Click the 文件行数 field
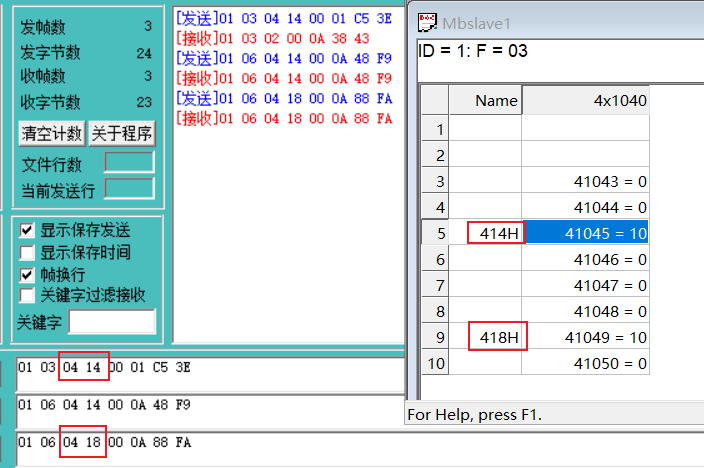The image size is (704, 468). coord(129,163)
